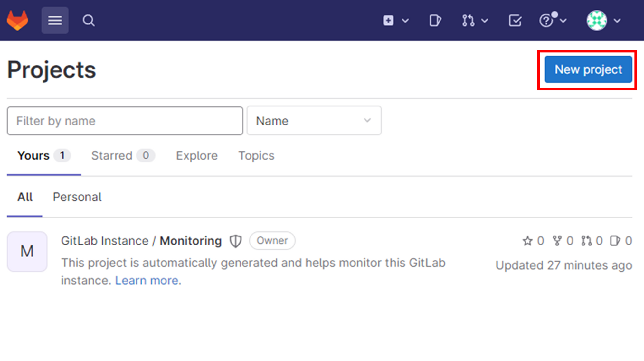This screenshot has height=361, width=644.
Task: Click the star count icon on Monitoring
Action: pyautogui.click(x=527, y=241)
